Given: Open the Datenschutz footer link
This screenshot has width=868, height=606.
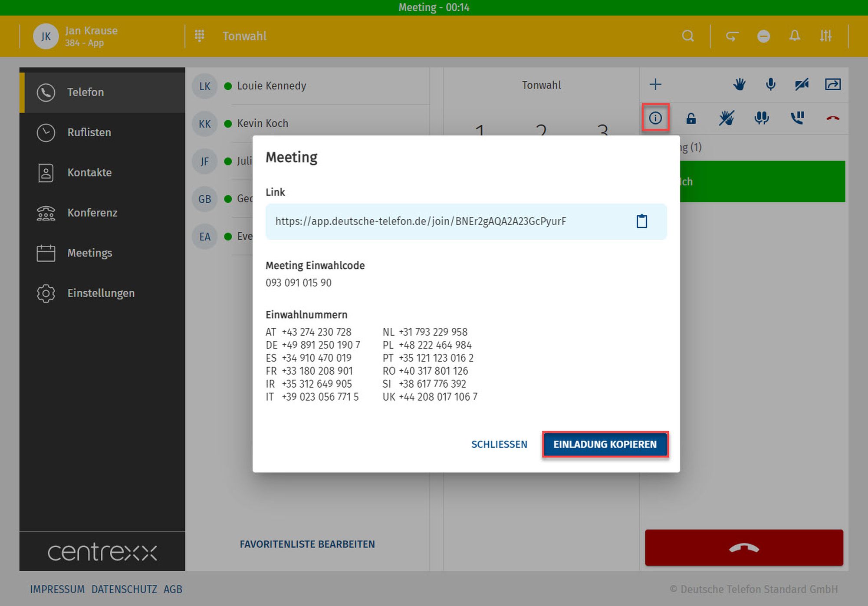Looking at the screenshot, I should (x=124, y=589).
